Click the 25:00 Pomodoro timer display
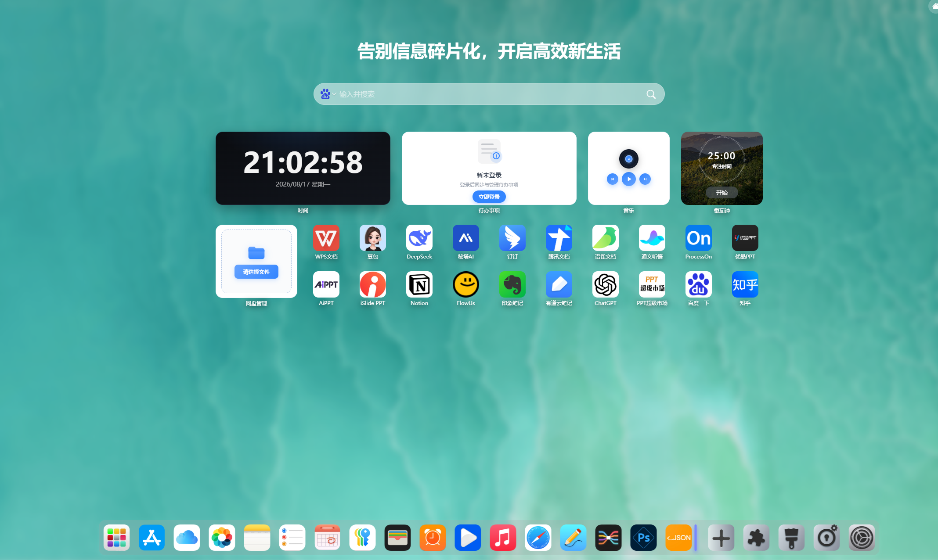Viewport: 938px width, 560px height. 722,156
